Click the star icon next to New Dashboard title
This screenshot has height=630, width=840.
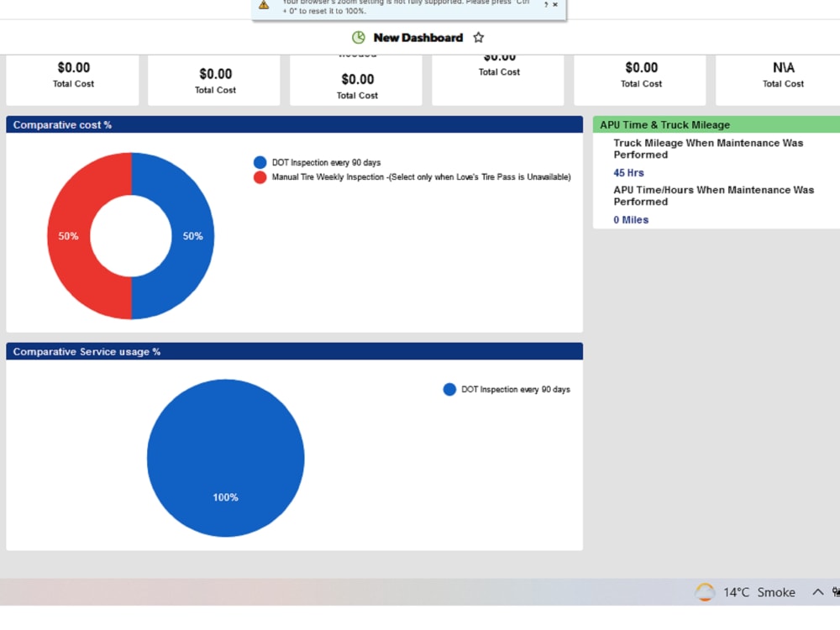pos(478,37)
